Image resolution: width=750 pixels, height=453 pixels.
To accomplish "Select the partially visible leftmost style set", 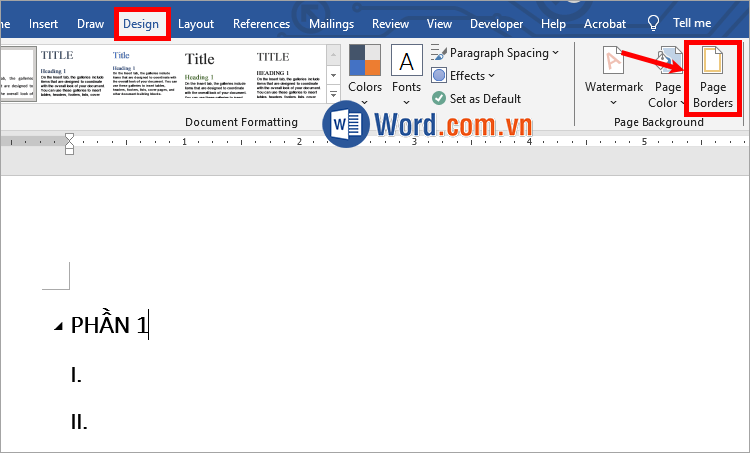I will tap(18, 74).
